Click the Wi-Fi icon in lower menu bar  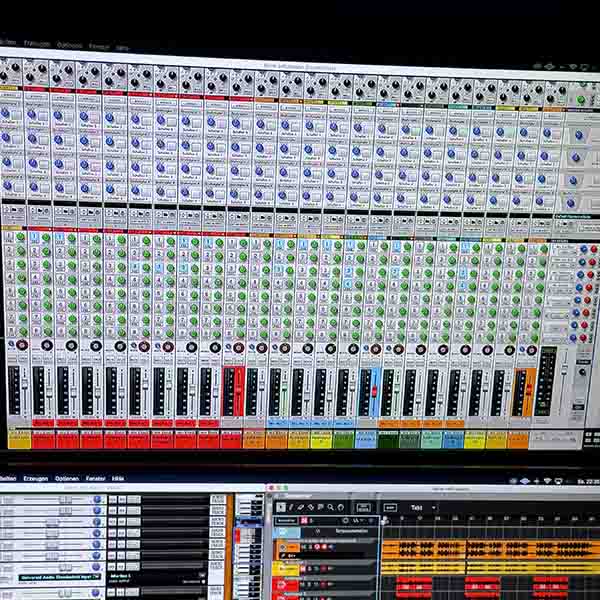coord(548,481)
